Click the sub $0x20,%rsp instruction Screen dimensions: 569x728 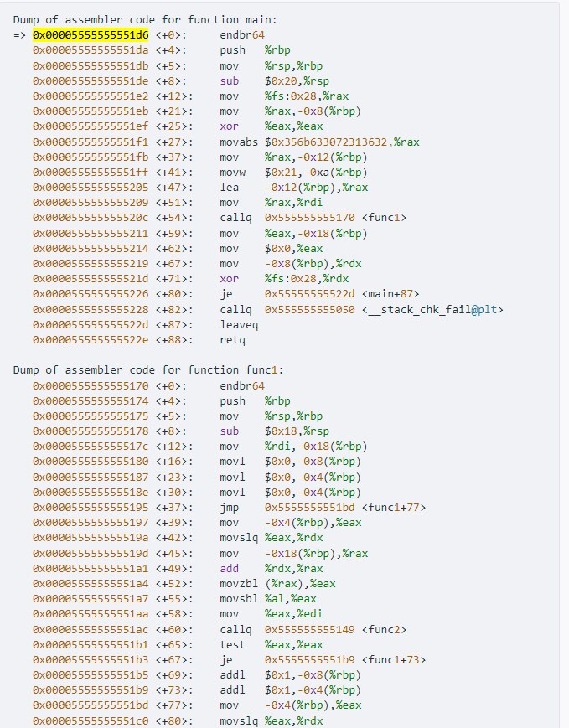[x=275, y=80]
